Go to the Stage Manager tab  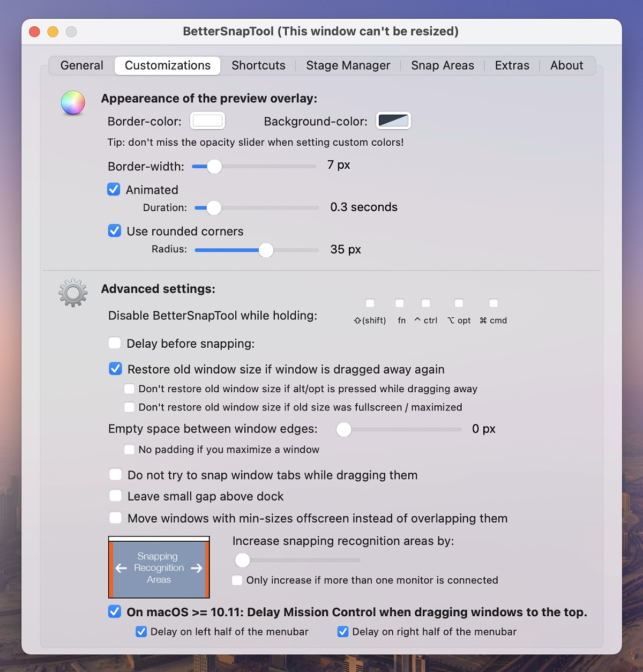(x=348, y=65)
